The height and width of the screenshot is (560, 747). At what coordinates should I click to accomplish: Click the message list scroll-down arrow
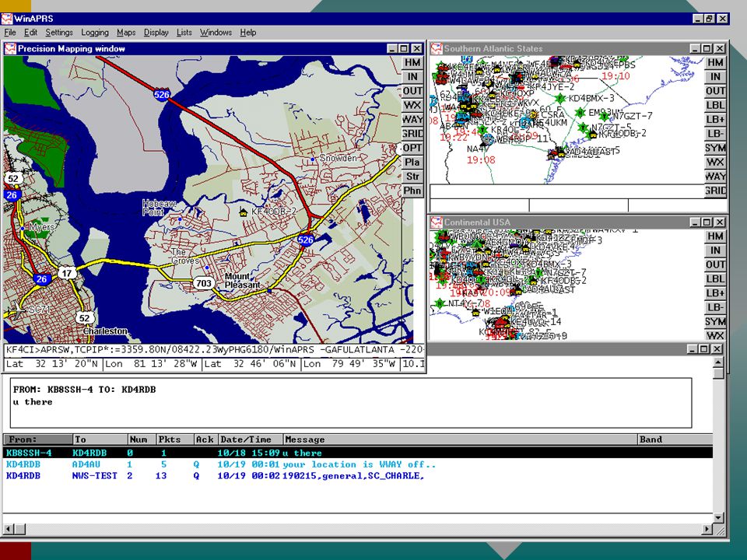pos(718,518)
